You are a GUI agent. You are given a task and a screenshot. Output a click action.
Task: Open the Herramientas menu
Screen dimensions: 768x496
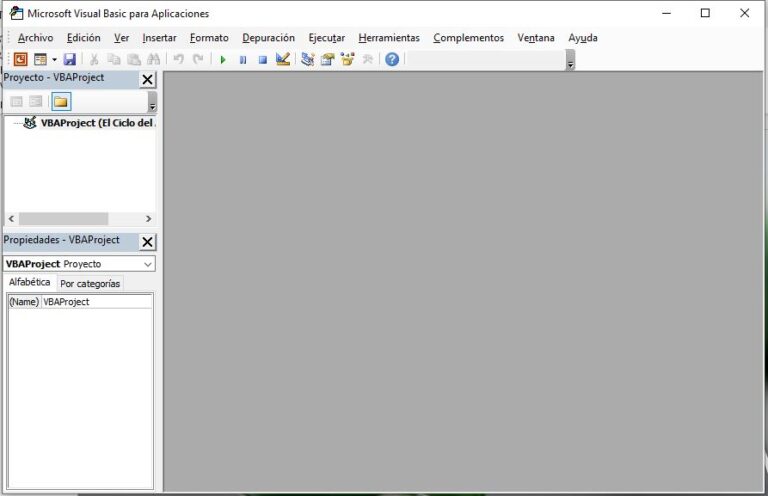point(389,38)
